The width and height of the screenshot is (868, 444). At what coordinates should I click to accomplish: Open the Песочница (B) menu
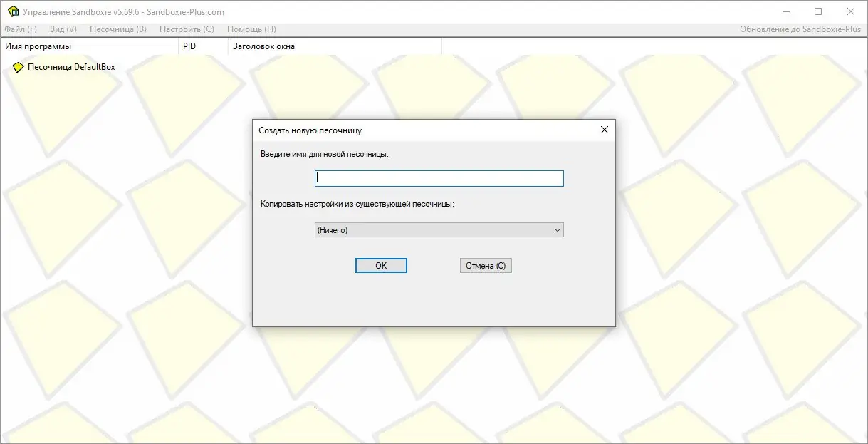coord(118,29)
